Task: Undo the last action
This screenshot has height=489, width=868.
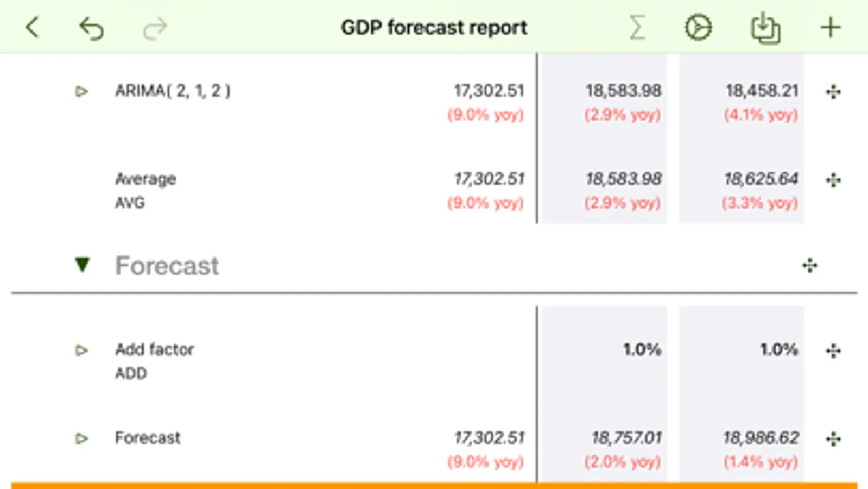Action: pyautogui.click(x=91, y=28)
